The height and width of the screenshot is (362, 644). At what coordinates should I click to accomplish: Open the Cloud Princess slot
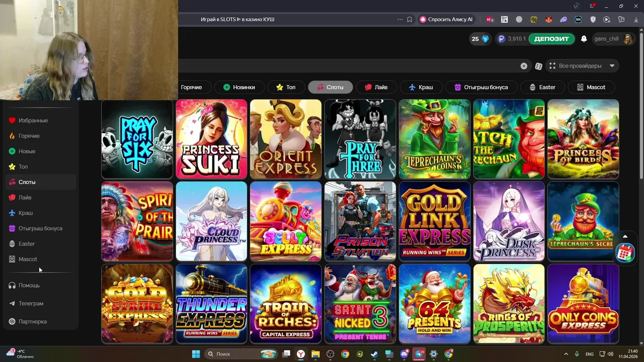(211, 222)
